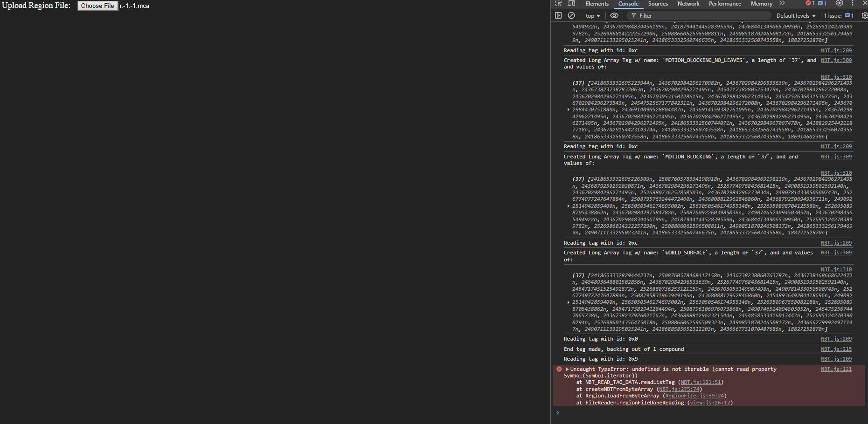Open the Default levels dropdown
The image size is (868, 424).
coord(796,16)
